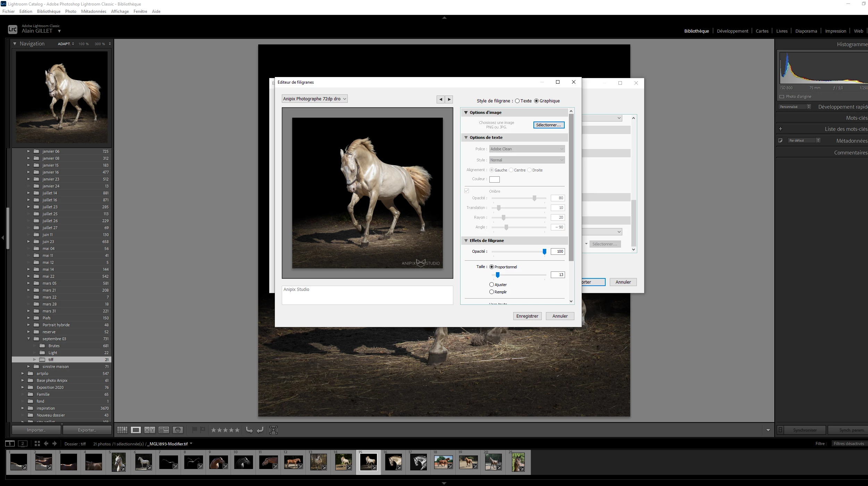Image resolution: width=868 pixels, height=486 pixels.
Task: Go to previous watermark preview photo arrow
Action: point(440,99)
